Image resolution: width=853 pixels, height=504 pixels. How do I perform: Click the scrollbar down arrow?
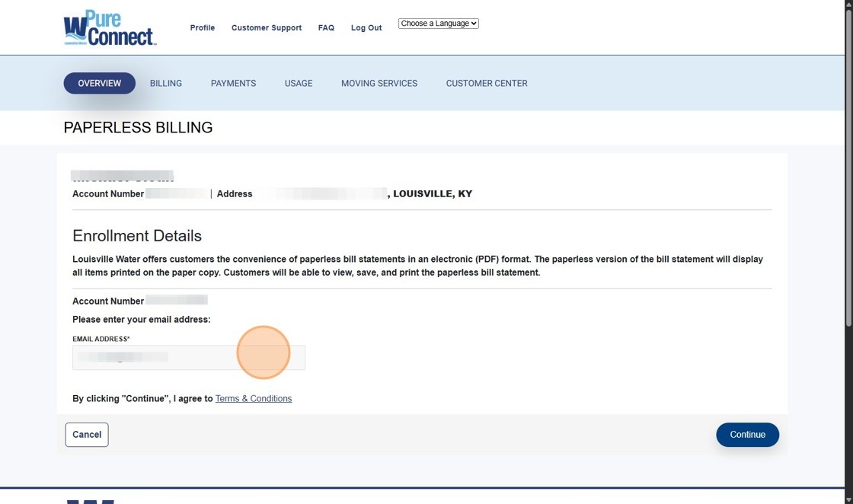click(x=848, y=499)
